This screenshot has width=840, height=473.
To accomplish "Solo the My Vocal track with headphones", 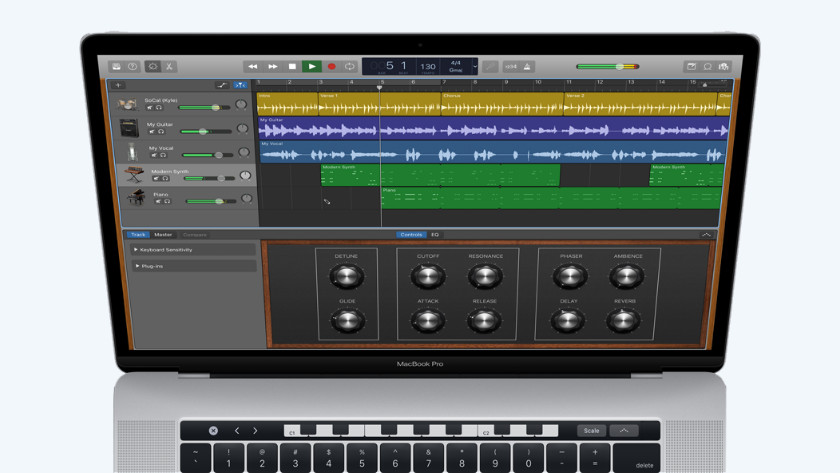I will [x=163, y=155].
